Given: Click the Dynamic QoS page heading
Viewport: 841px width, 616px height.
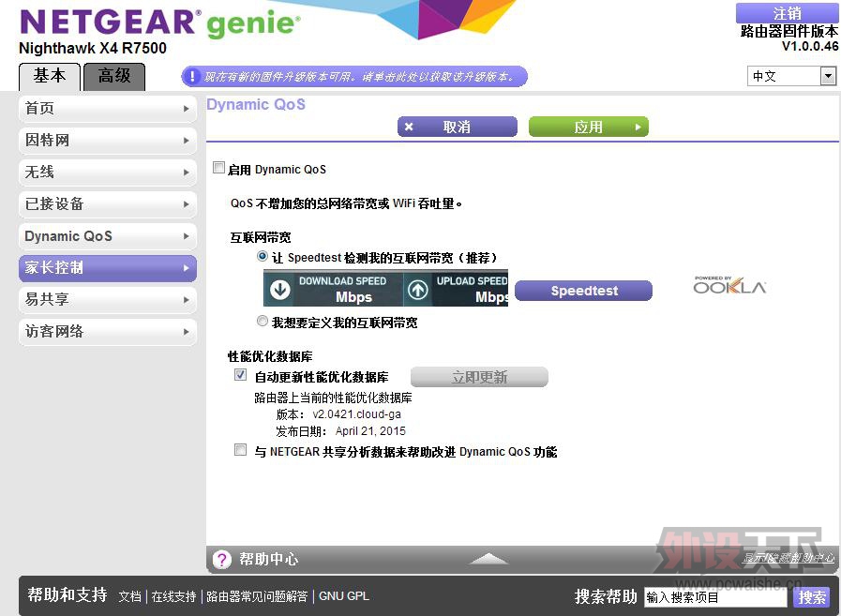Looking at the screenshot, I should 256,105.
